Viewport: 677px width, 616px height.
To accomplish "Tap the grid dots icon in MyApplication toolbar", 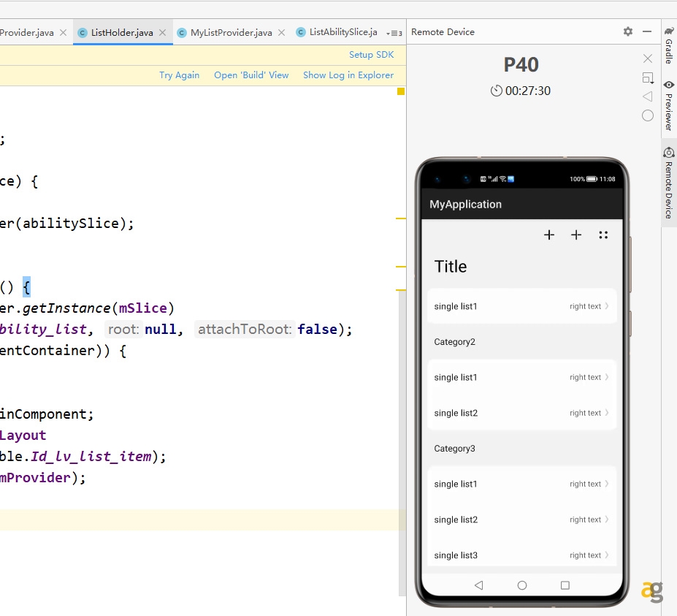I will coord(603,235).
